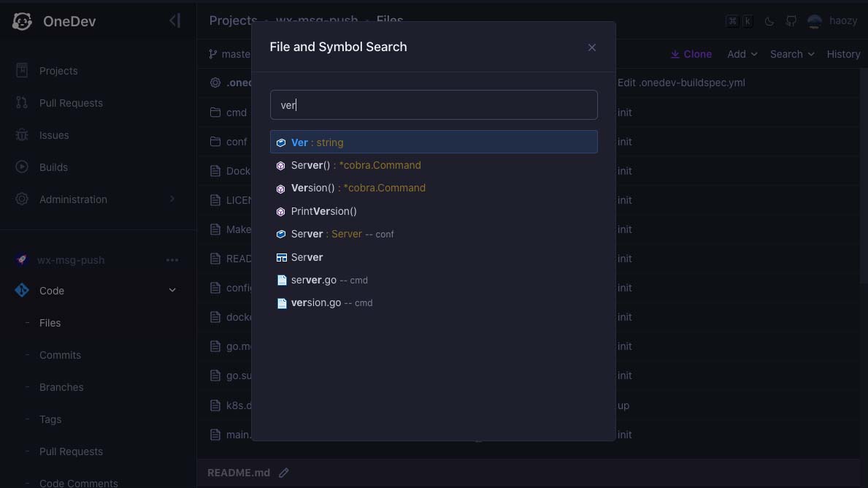Open the wx-msg-push project options ellipsis
This screenshot has width=868, height=488.
click(x=172, y=260)
